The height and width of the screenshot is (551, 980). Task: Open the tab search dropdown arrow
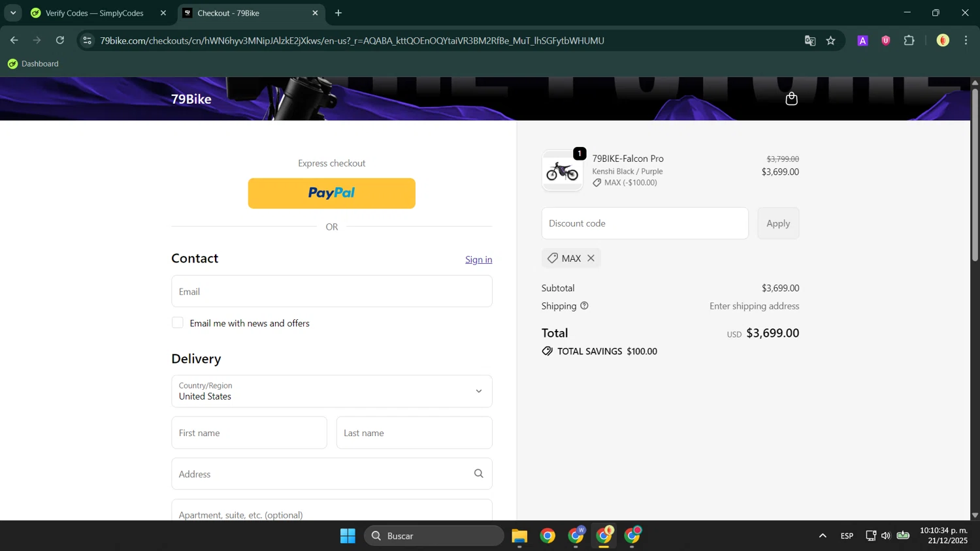pyautogui.click(x=12, y=13)
